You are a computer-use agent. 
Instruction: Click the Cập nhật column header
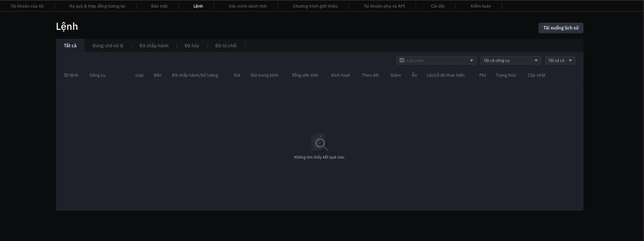click(x=536, y=75)
